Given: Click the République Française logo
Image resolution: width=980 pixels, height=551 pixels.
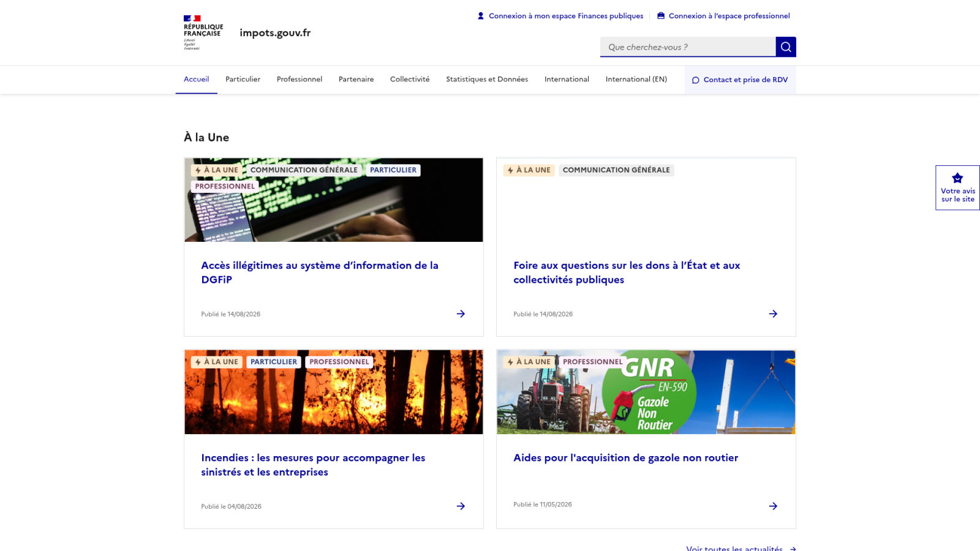Looking at the screenshot, I should point(203,32).
